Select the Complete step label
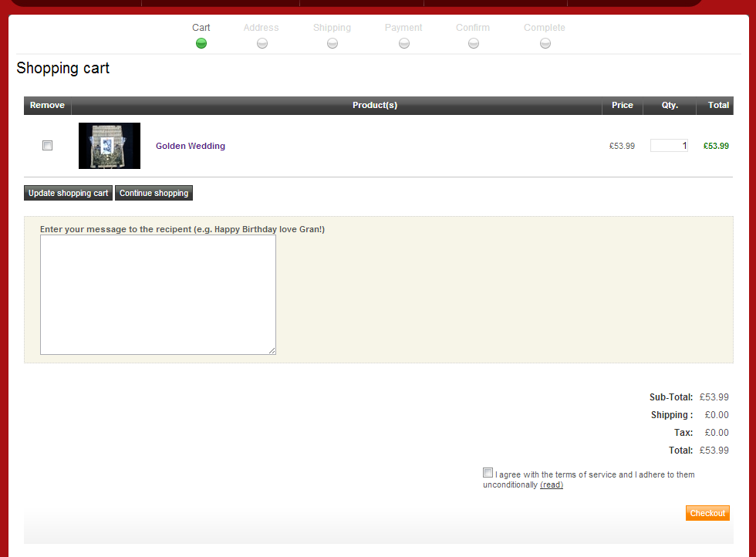Screen dimensions: 756x557 [x=545, y=28]
